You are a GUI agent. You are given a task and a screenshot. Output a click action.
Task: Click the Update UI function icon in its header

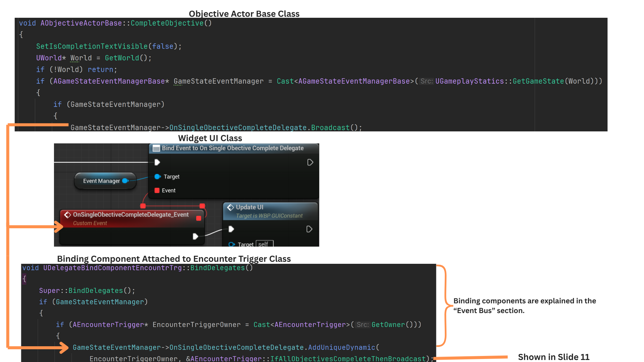(230, 207)
